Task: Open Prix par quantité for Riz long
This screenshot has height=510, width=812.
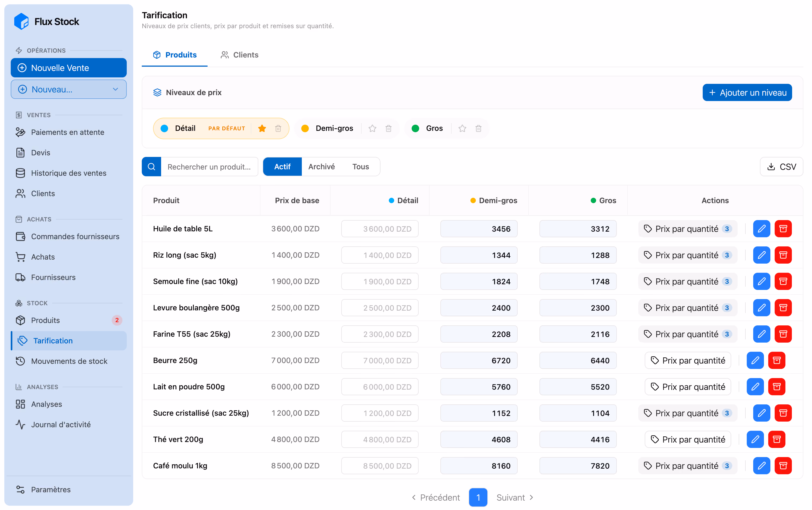Action: tap(688, 255)
